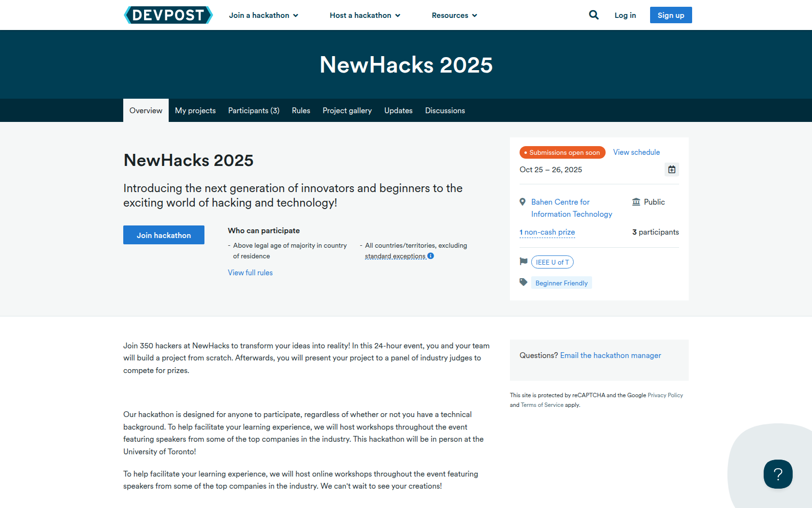Viewport: 812px width, 508px height.
Task: Click the flag icon beside IEEE U of T
Action: pos(523,261)
